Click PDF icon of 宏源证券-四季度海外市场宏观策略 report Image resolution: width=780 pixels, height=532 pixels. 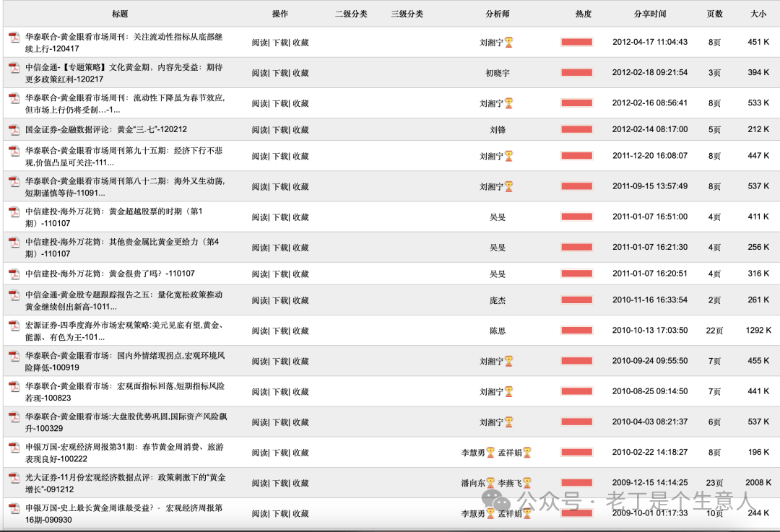click(x=14, y=325)
